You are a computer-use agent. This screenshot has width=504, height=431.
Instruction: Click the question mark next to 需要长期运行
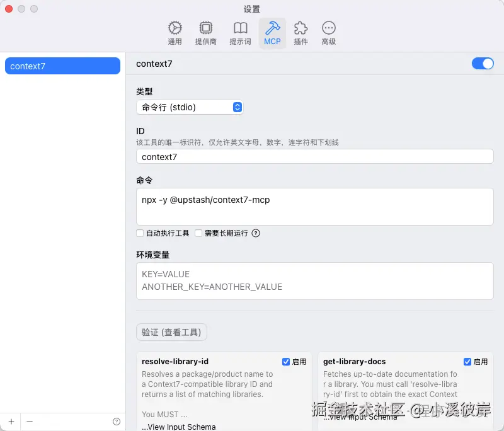coord(255,233)
